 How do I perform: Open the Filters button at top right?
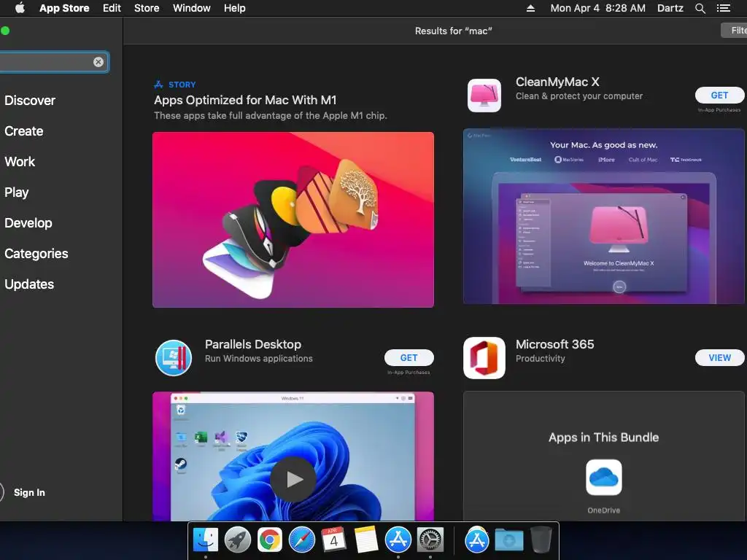point(734,31)
